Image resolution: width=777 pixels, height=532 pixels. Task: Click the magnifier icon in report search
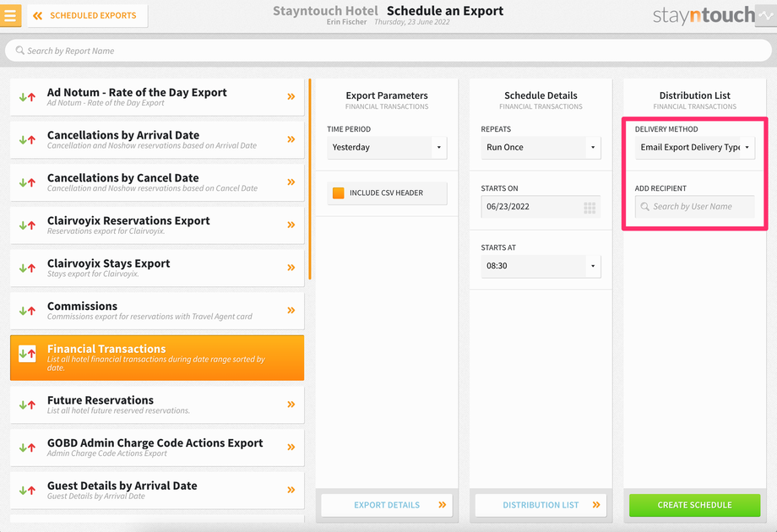19,51
